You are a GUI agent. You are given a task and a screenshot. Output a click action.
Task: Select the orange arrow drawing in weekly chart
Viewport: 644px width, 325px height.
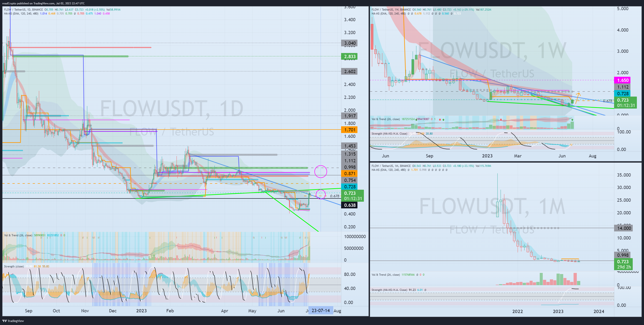tap(578, 98)
